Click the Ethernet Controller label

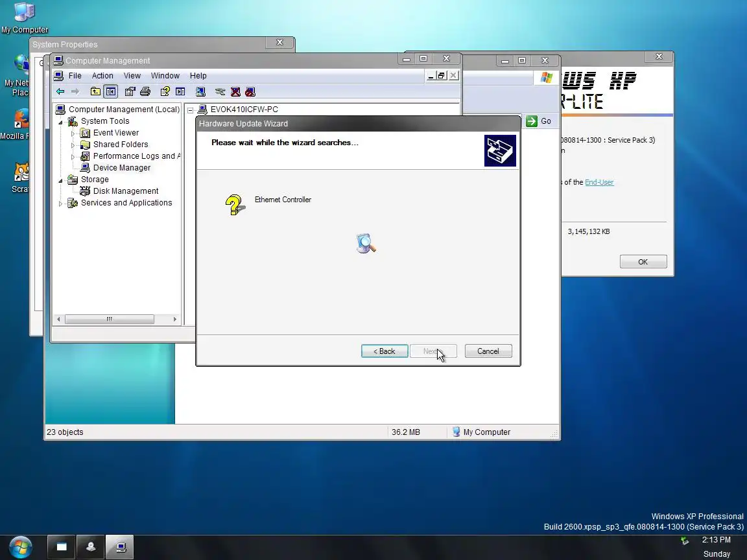[283, 200]
